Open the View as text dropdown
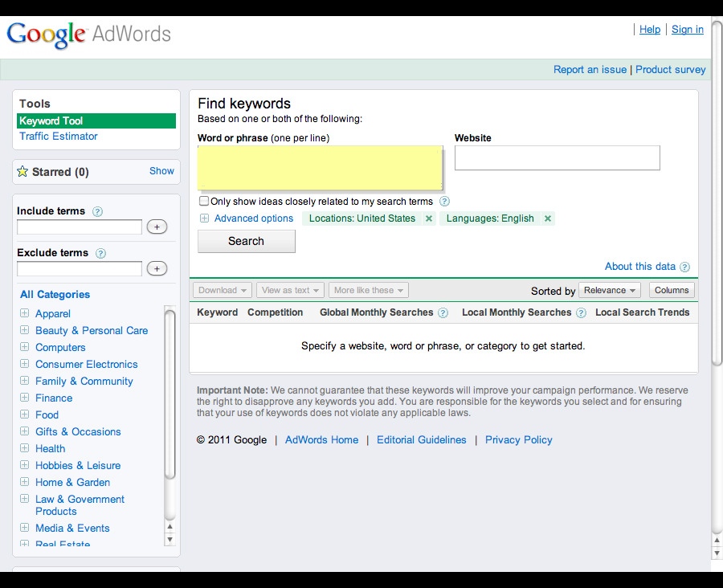The width and height of the screenshot is (723, 588). pyautogui.click(x=290, y=291)
